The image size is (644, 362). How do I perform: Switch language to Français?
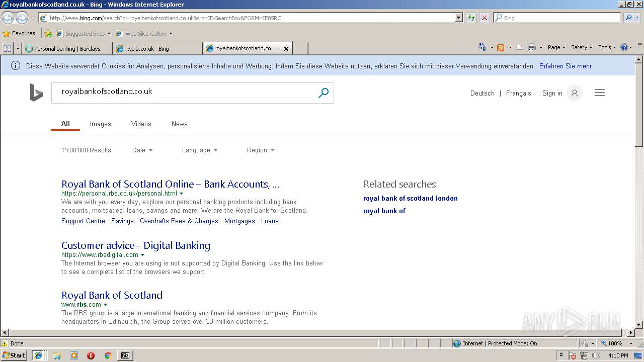518,94
